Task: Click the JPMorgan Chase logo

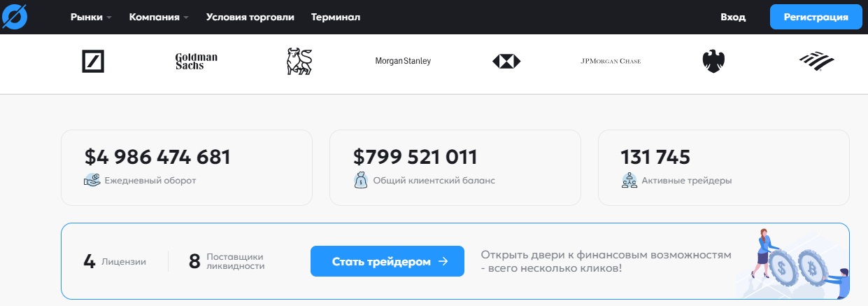Action: point(611,62)
